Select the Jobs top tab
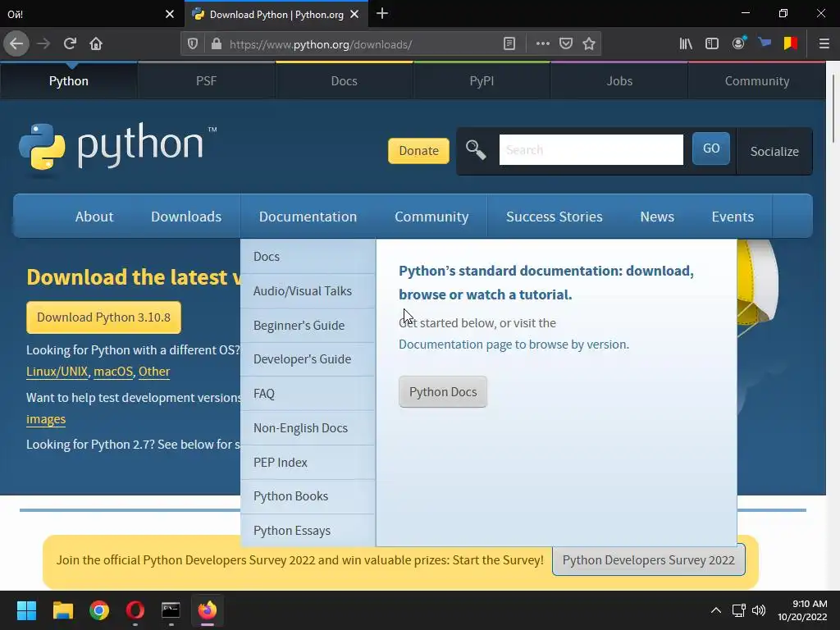Screen dimensions: 840x630 pyautogui.click(x=619, y=81)
